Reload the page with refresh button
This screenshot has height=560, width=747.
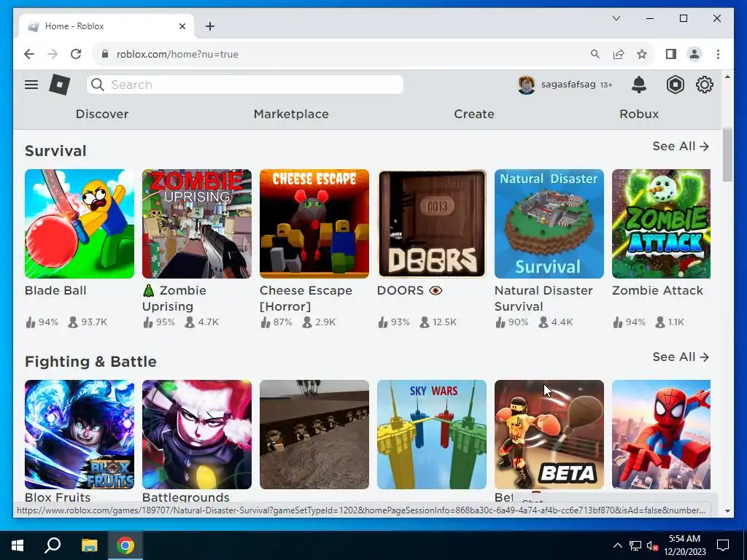click(x=76, y=54)
